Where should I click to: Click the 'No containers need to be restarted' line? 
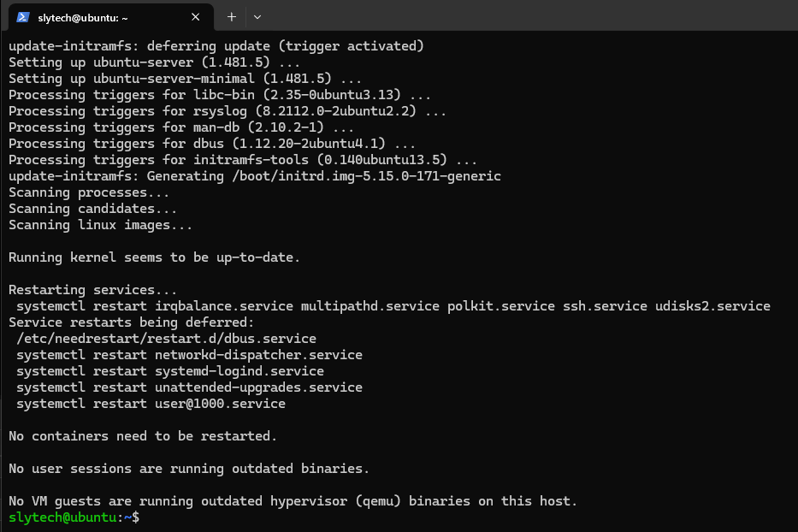(143, 436)
